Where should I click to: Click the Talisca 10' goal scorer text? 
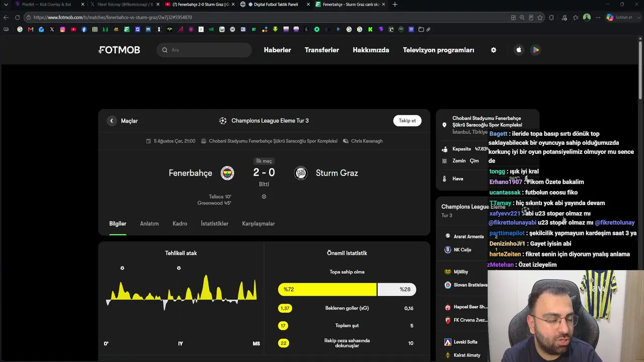coord(220,197)
